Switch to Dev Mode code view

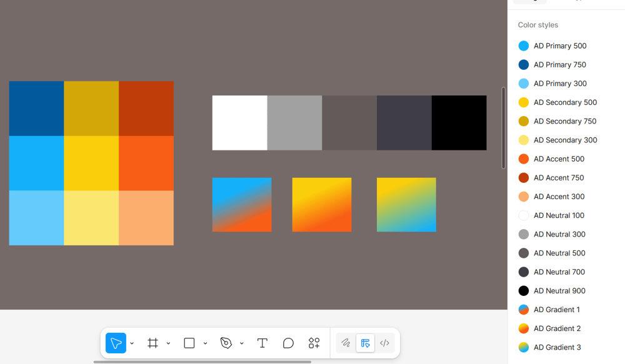pyautogui.click(x=384, y=343)
